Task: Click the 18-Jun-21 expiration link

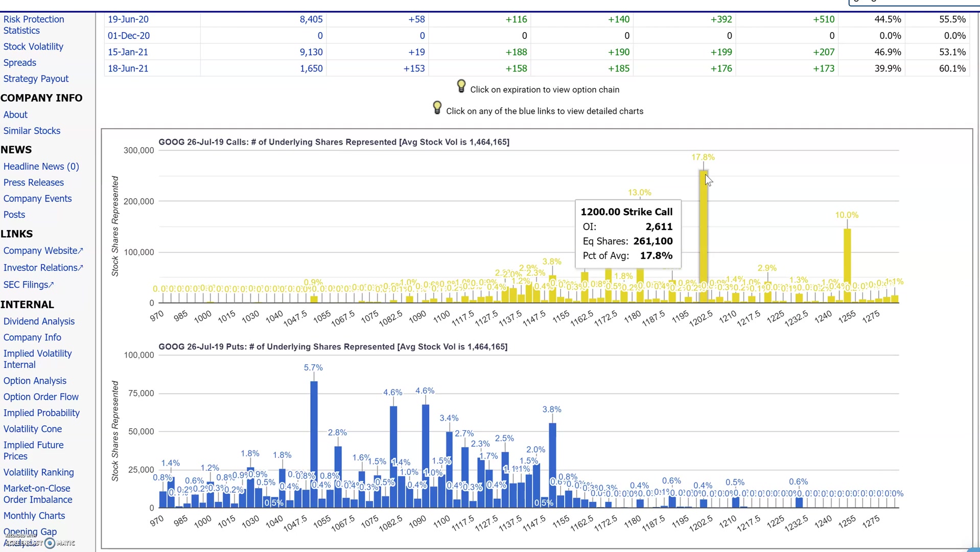Action: coord(128,68)
